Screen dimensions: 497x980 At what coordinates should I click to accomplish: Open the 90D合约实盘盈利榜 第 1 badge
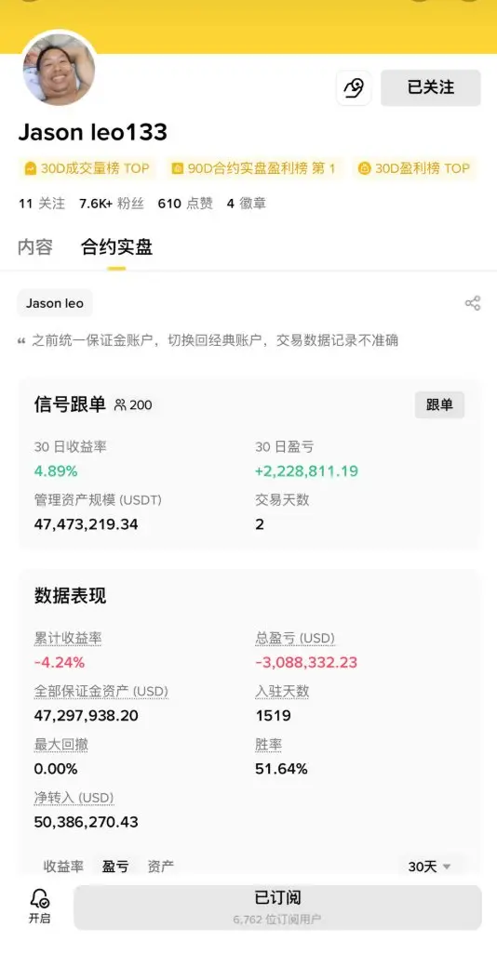[253, 168]
